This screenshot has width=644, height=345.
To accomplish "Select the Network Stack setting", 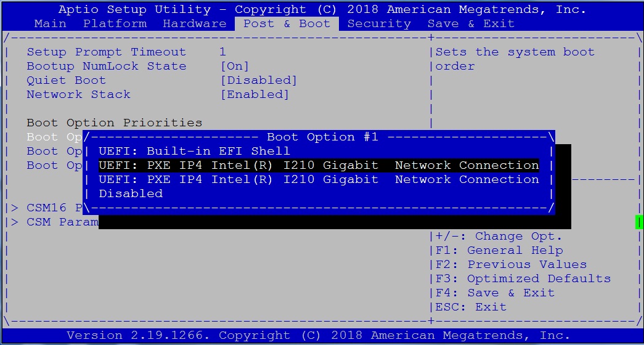I will click(x=78, y=94).
